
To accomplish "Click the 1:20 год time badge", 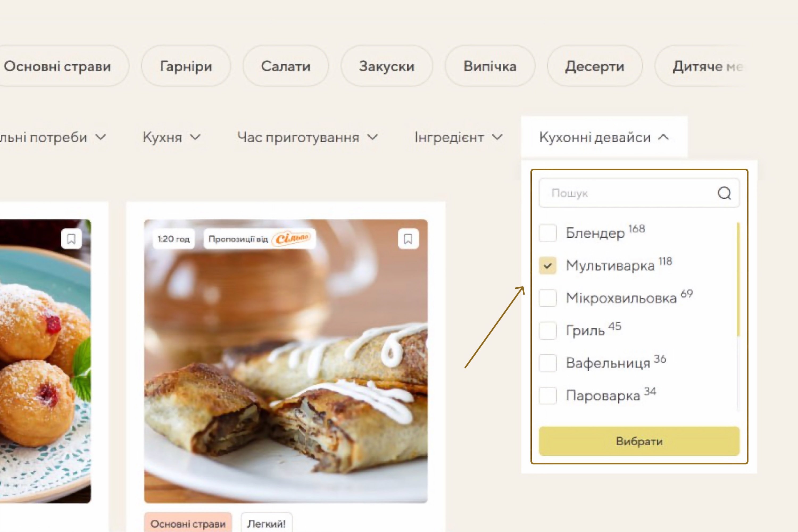I will [x=173, y=239].
